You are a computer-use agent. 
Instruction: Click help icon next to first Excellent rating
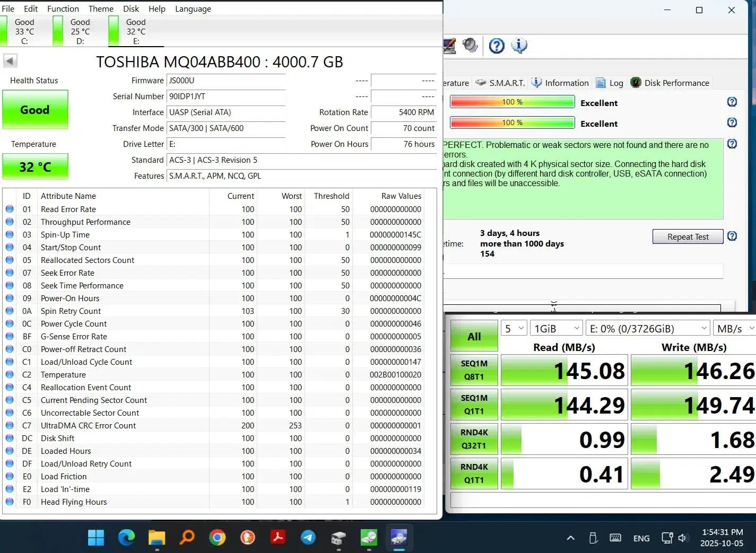(732, 102)
